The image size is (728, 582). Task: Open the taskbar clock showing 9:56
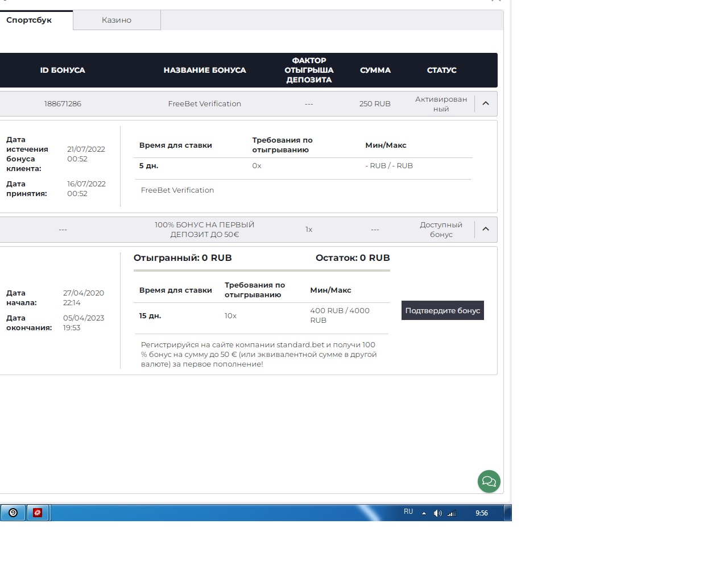[x=481, y=513]
